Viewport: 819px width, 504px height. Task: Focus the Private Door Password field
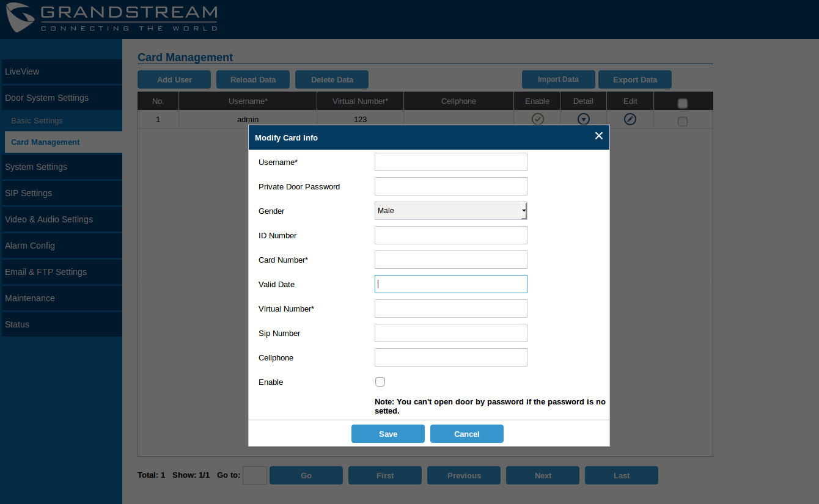tap(451, 186)
